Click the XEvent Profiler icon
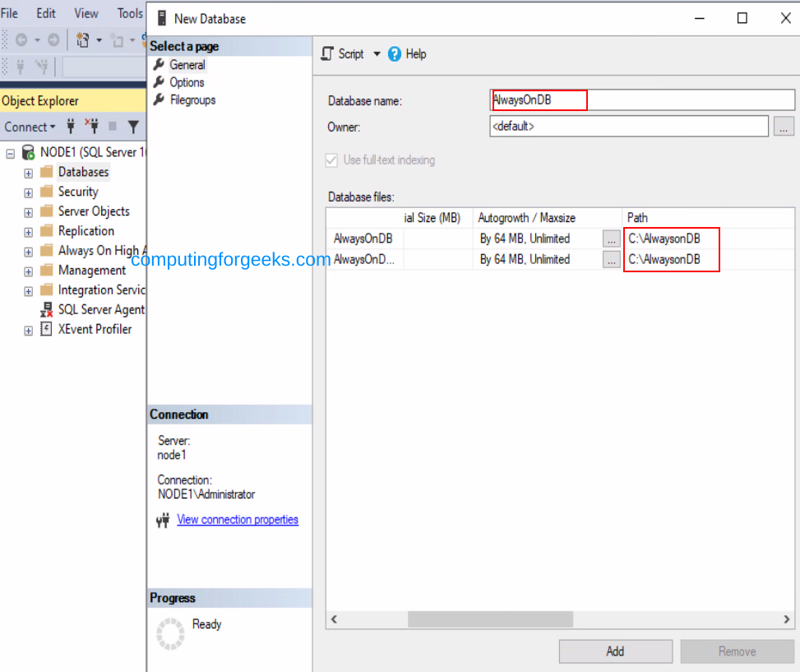 pos(46,329)
